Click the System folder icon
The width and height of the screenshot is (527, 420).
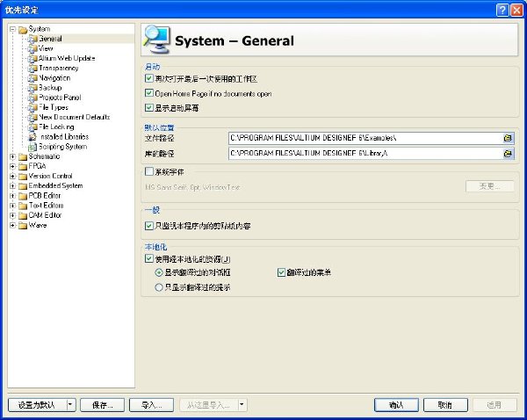click(23, 30)
